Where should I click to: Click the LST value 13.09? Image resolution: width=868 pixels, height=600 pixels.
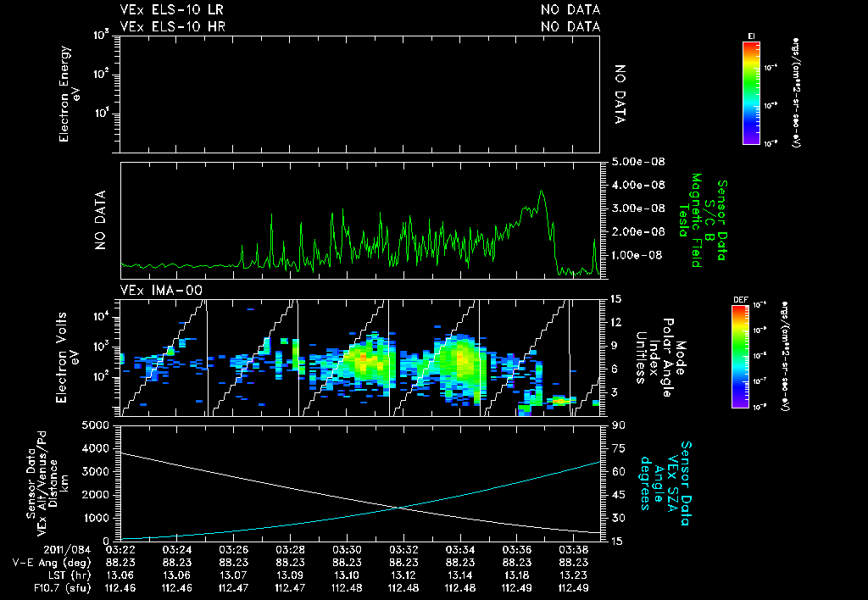pos(290,575)
